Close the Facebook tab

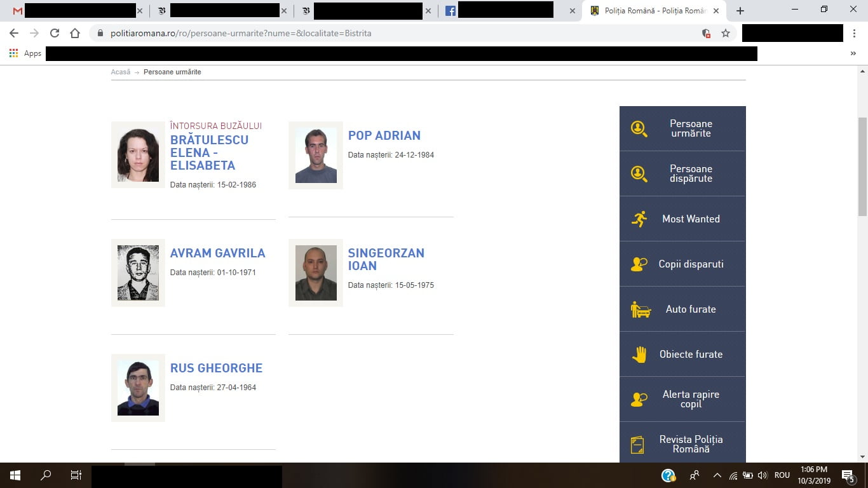[572, 11]
